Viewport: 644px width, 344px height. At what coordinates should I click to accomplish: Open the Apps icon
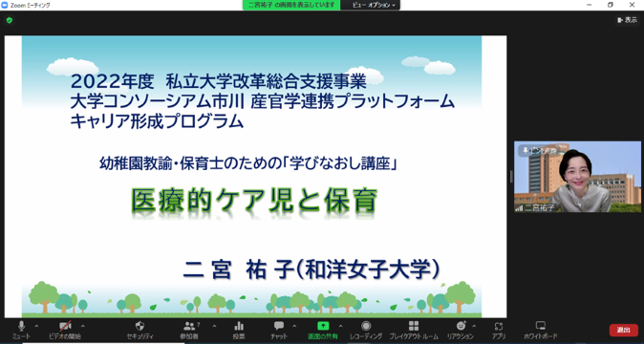(499, 330)
